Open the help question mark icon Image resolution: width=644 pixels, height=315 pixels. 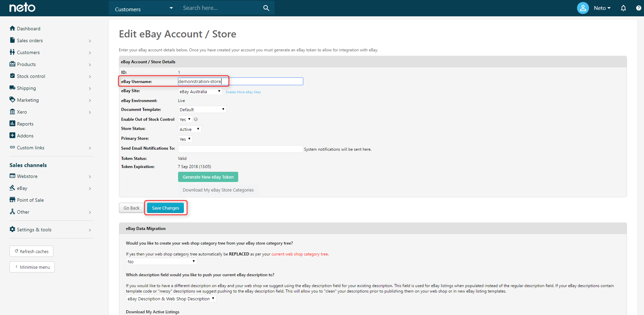pos(639,8)
